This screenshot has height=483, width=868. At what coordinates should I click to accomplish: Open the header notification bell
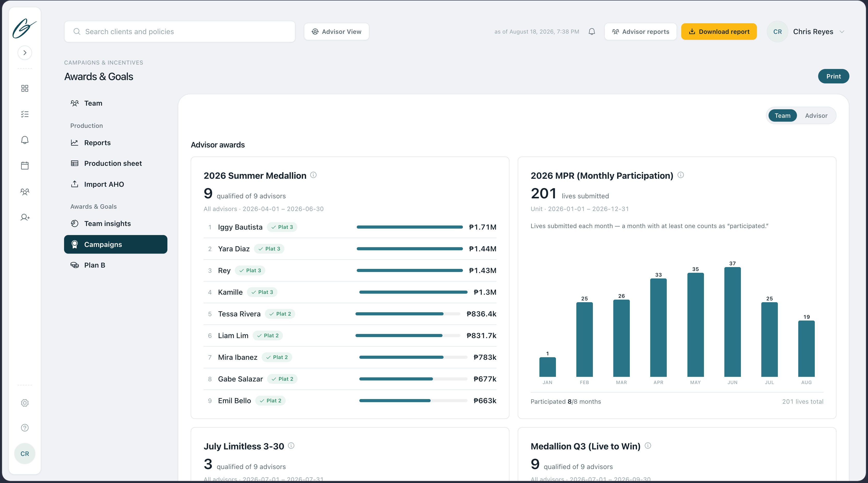[592, 32]
